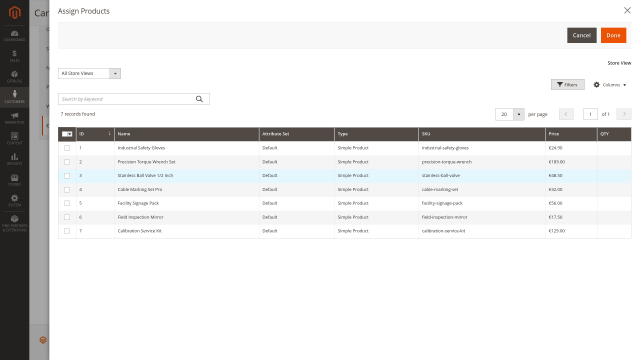Click SKU 'stainless-ball-valve'
The height and width of the screenshot is (360, 640).
[x=441, y=176]
